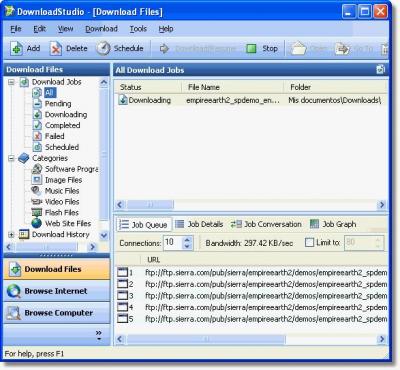Click the Open folder toolbar icon
400x370 pixels.
coord(298,49)
